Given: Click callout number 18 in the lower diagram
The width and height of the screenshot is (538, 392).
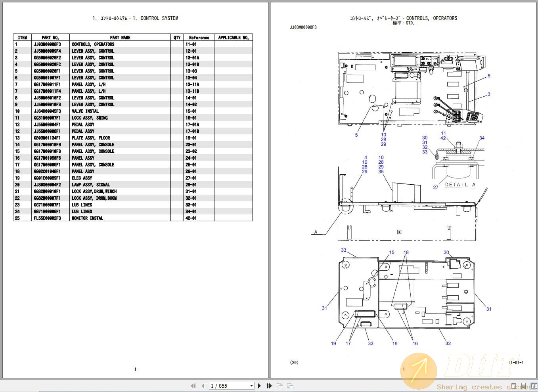Looking at the screenshot, I should tap(406, 252).
